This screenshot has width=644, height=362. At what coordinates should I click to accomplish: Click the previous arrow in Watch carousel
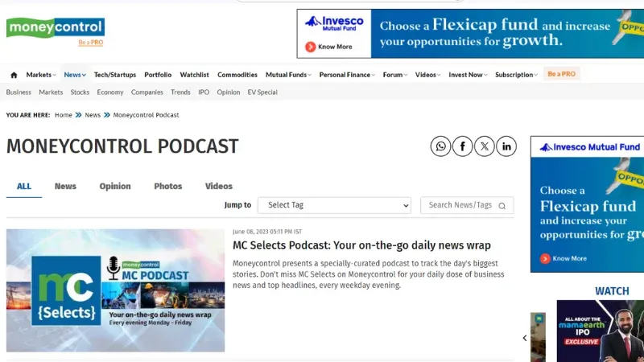525,338
